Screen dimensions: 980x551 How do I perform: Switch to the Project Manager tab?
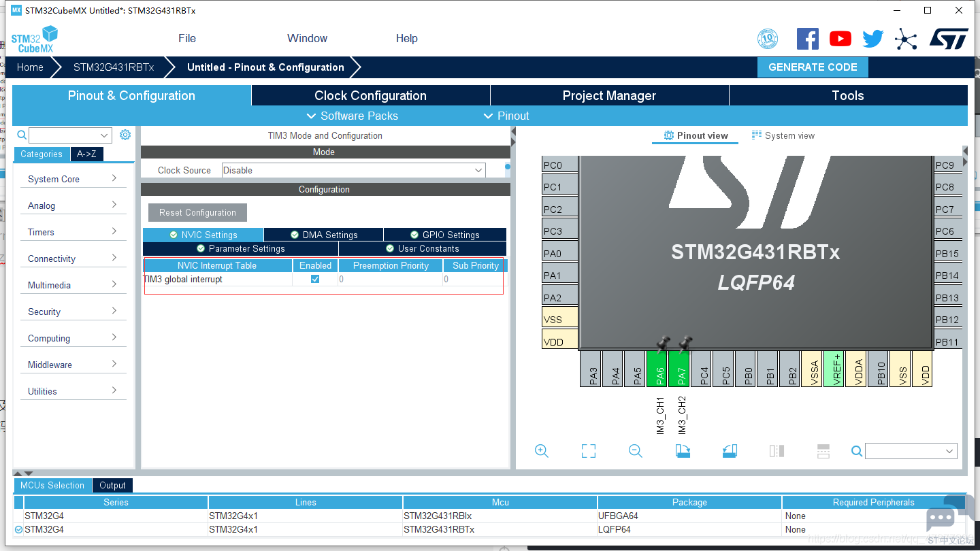[x=609, y=96]
